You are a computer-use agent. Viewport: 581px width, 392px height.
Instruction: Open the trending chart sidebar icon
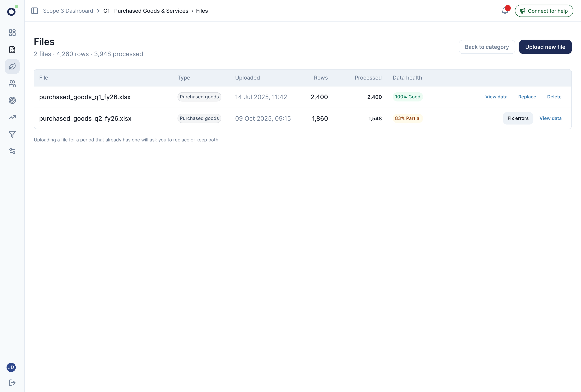point(12,117)
